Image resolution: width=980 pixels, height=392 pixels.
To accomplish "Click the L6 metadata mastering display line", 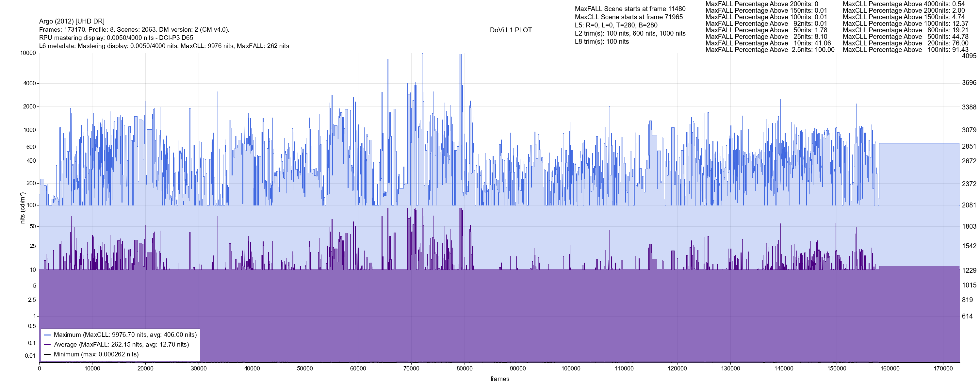I will pyautogui.click(x=164, y=46).
